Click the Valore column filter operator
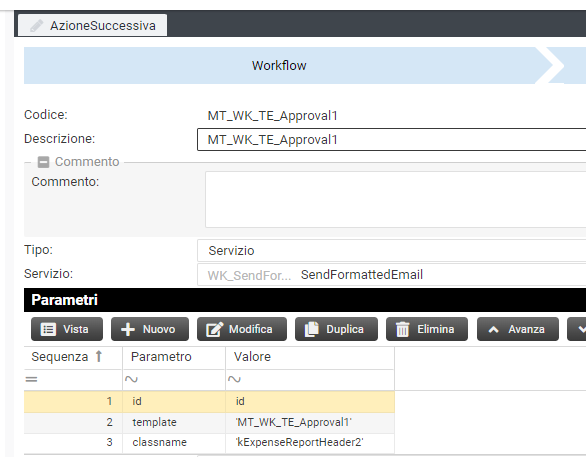This screenshot has width=586, height=457. pyautogui.click(x=234, y=380)
